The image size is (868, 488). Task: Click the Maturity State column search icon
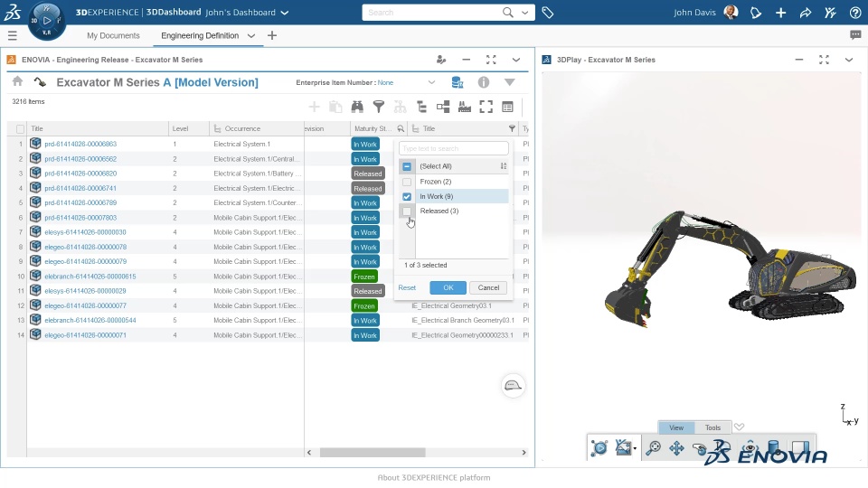point(401,129)
